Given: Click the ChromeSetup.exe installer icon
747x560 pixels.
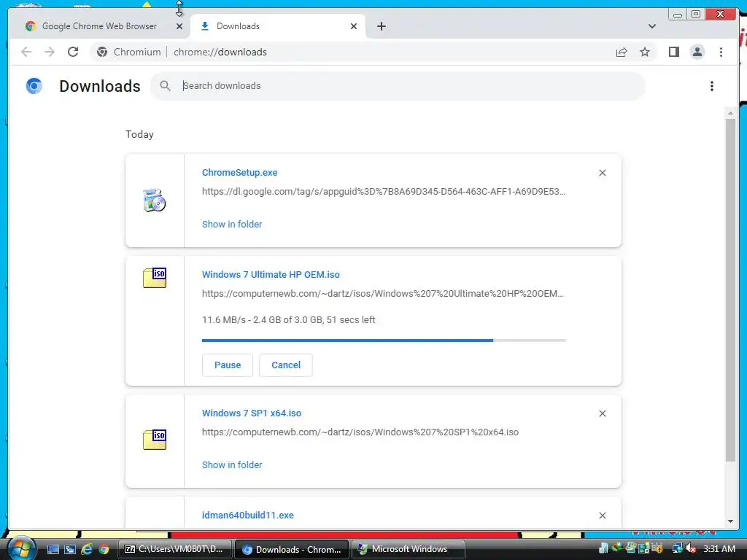Looking at the screenshot, I should point(155,201).
